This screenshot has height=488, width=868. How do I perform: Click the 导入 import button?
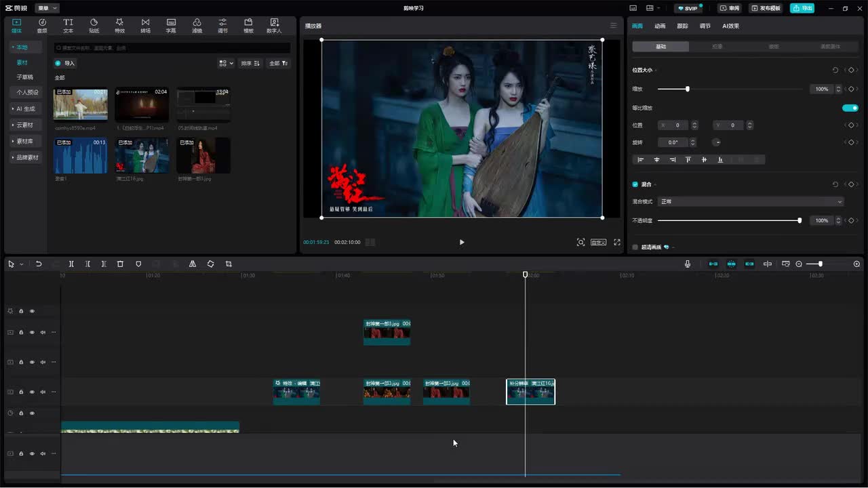[x=65, y=63]
